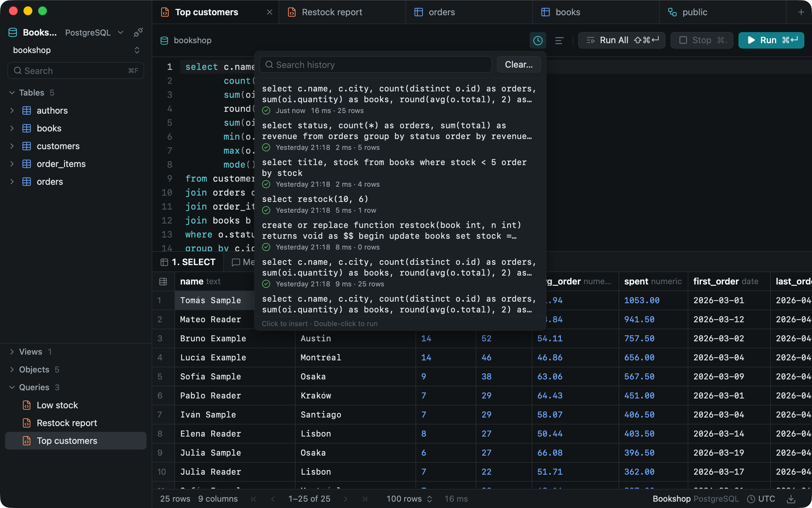812x508 pixels.
Task: Switch to the orders tab
Action: pyautogui.click(x=469, y=12)
